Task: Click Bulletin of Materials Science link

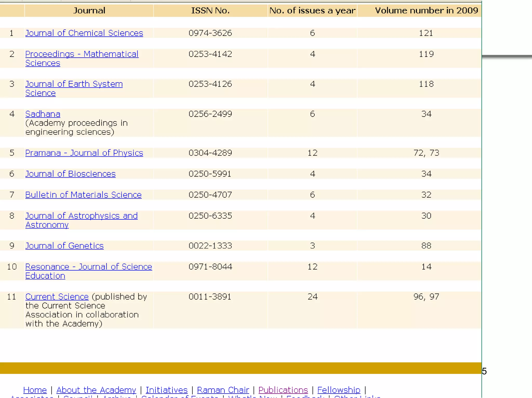Action: (x=83, y=195)
